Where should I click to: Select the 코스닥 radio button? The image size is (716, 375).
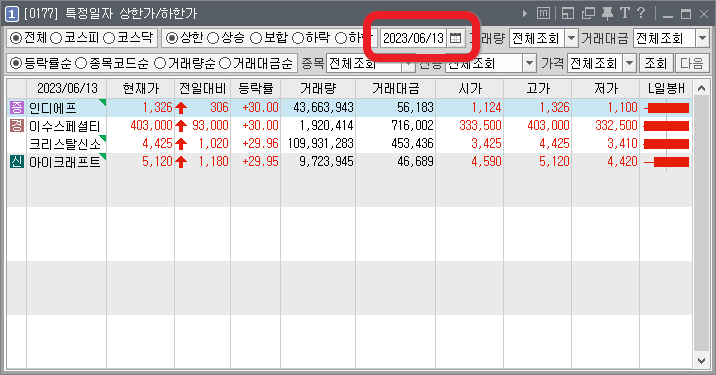109,38
